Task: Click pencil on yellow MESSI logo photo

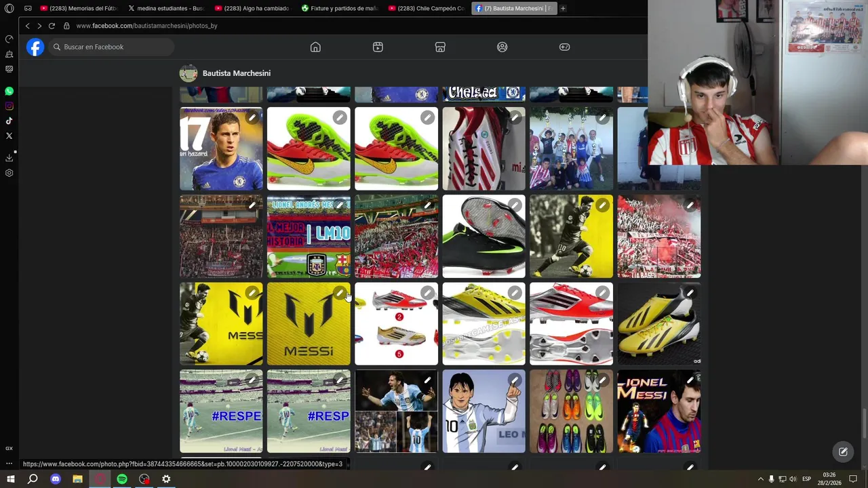Action: point(340,293)
